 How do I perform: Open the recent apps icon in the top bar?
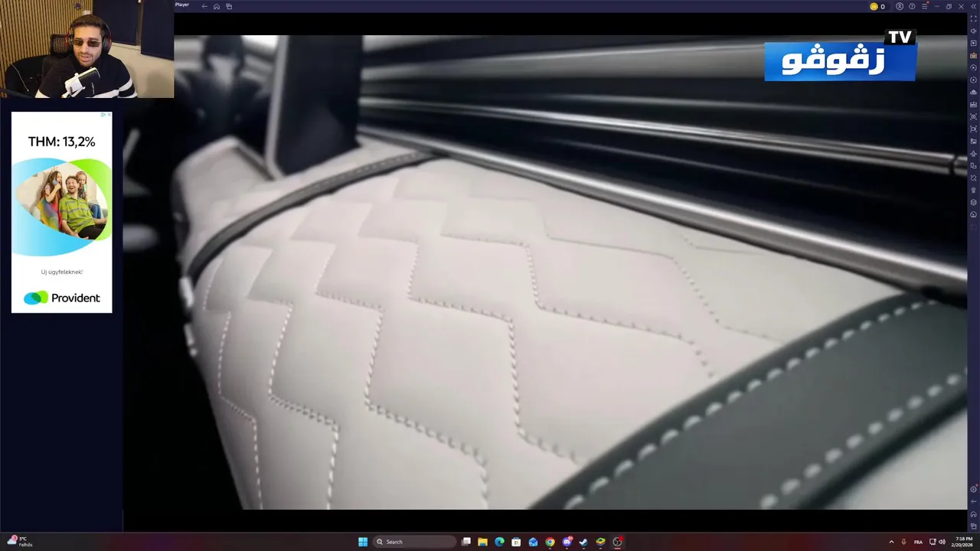coord(229,6)
